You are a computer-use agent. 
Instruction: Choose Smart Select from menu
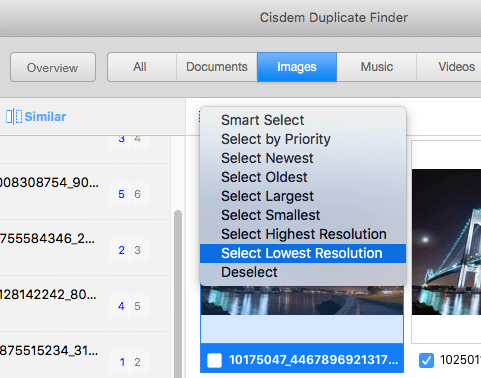303,120
